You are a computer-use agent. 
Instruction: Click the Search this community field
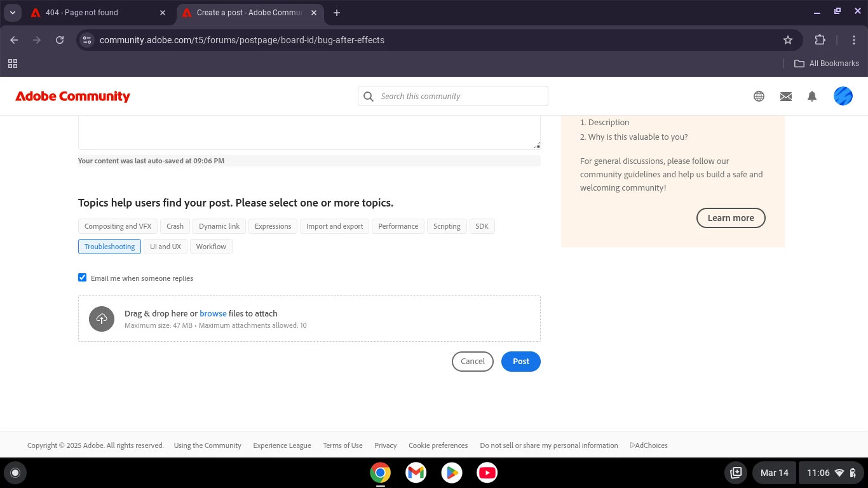point(453,96)
